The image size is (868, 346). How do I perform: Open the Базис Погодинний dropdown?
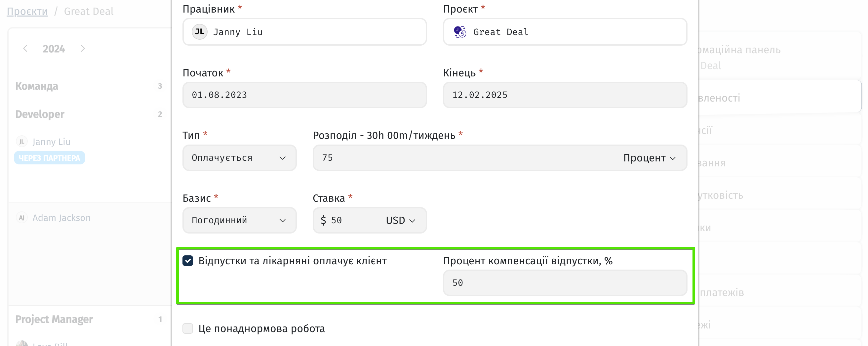click(239, 220)
